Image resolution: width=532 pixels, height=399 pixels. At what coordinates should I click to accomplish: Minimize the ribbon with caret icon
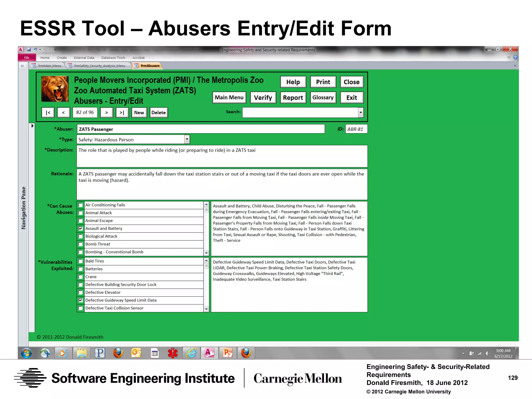click(509, 57)
